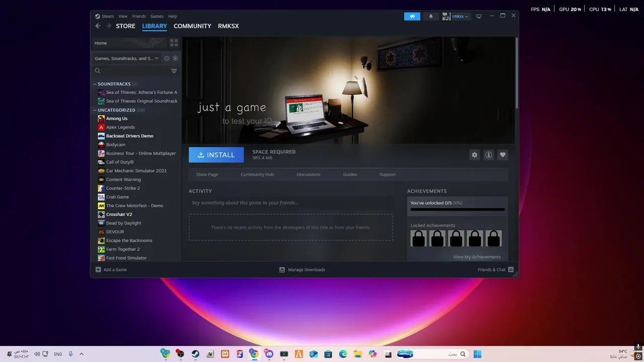The image size is (644, 362).
Task: Click the library search field
Action: pos(132,71)
